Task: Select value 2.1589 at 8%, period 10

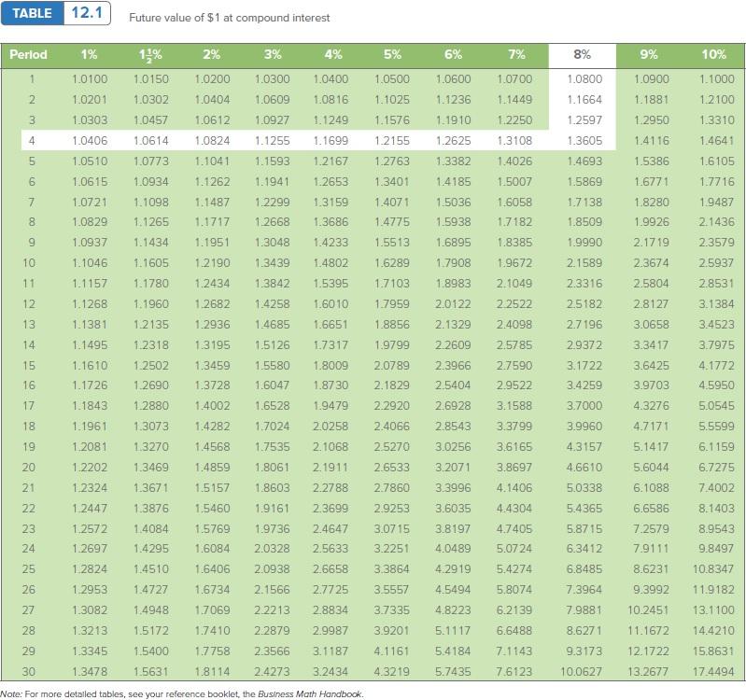Action: pyautogui.click(x=584, y=263)
